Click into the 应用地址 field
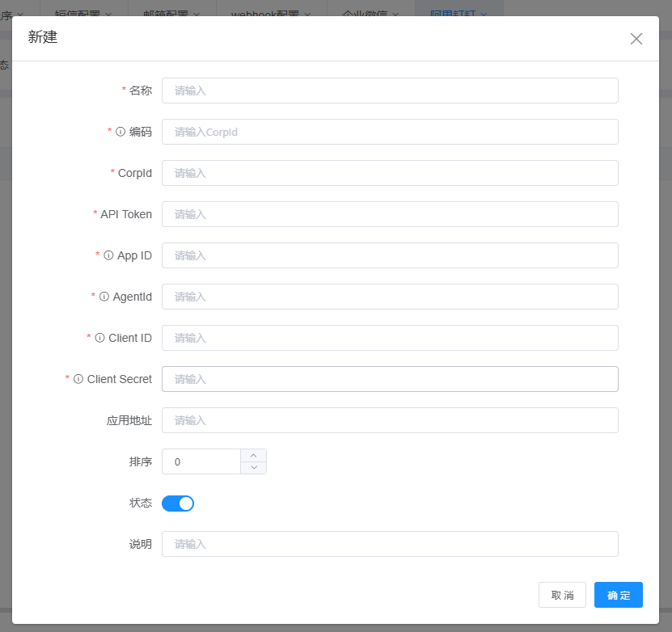The width and height of the screenshot is (672, 632). [x=390, y=420]
